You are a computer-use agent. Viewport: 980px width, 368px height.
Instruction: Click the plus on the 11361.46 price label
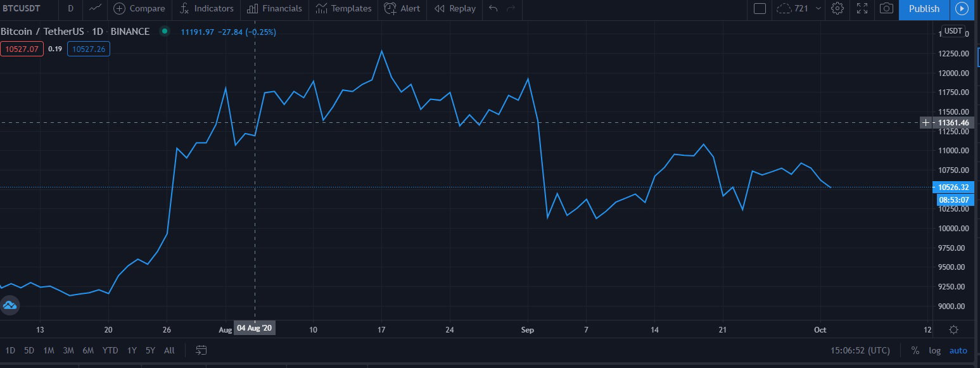click(926, 123)
